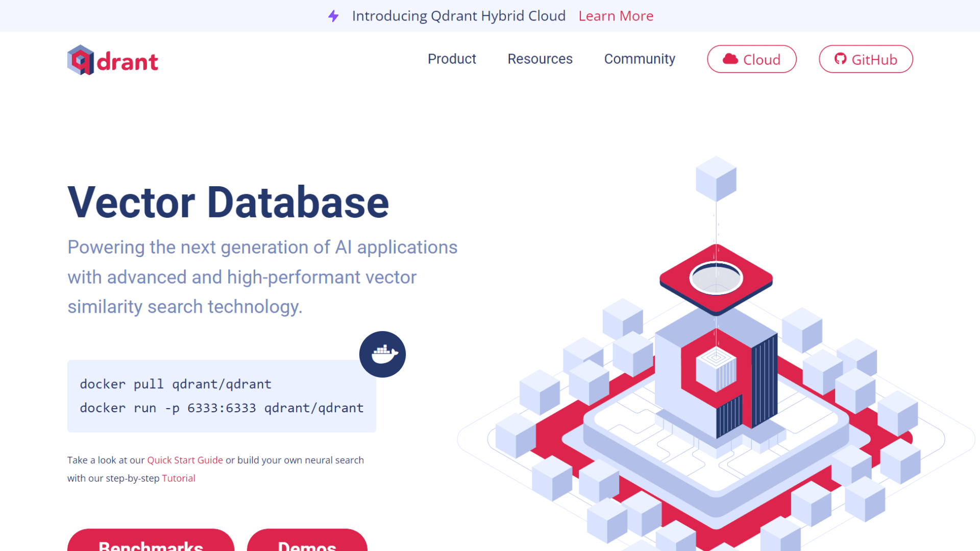Follow the Learn More banner link

[x=616, y=16]
